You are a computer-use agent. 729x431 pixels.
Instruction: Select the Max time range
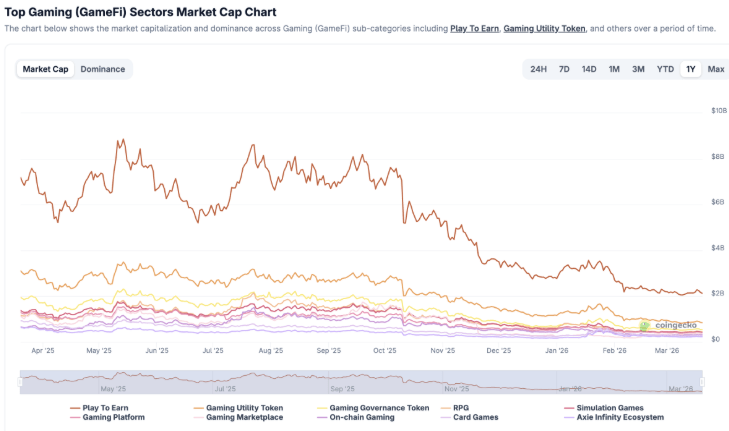716,69
